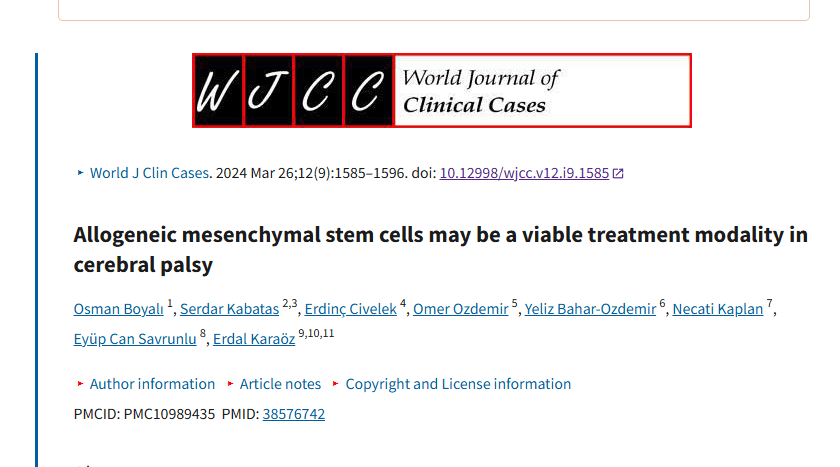Select author Serdar Kabatas
Viewport: 840px width, 467px height.
click(229, 309)
